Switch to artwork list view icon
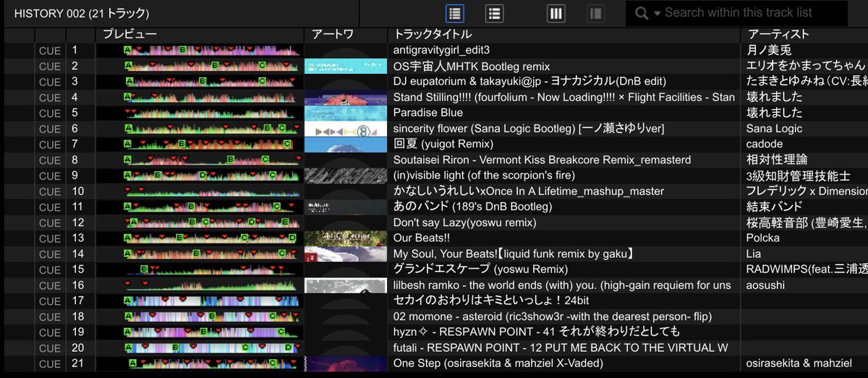868x378 pixels. click(455, 13)
